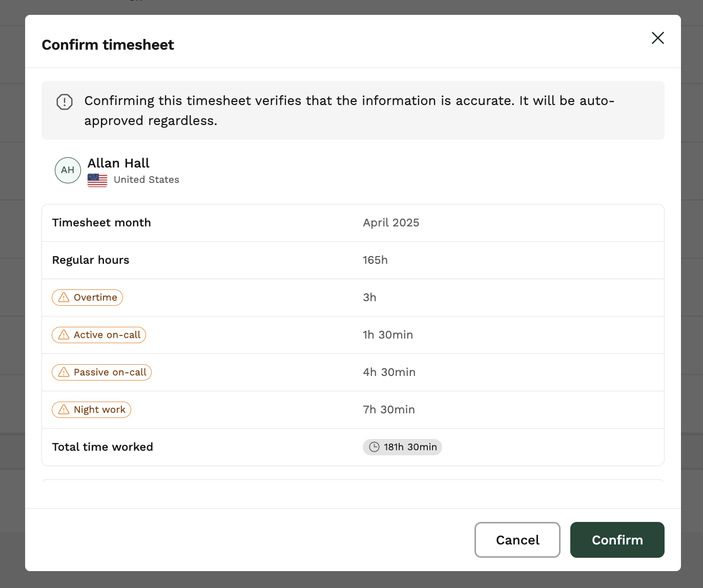The height and width of the screenshot is (588, 703).
Task: Click the 7h 30min night work value
Action: [x=389, y=410]
